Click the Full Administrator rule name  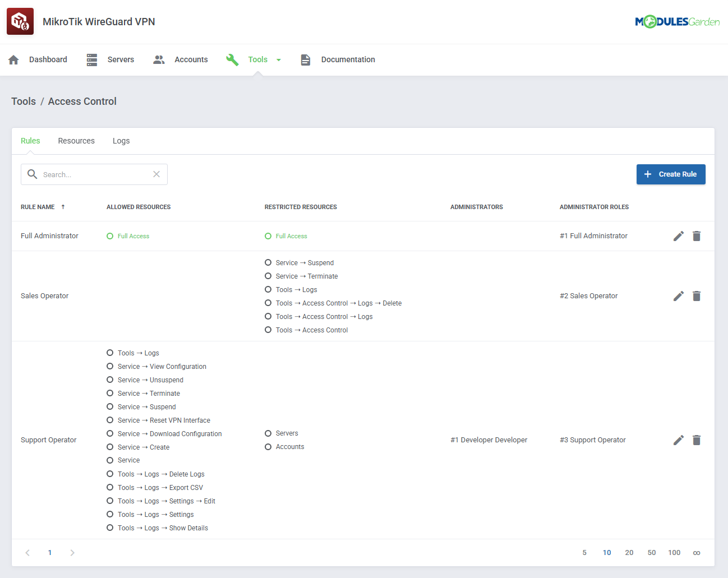point(49,236)
